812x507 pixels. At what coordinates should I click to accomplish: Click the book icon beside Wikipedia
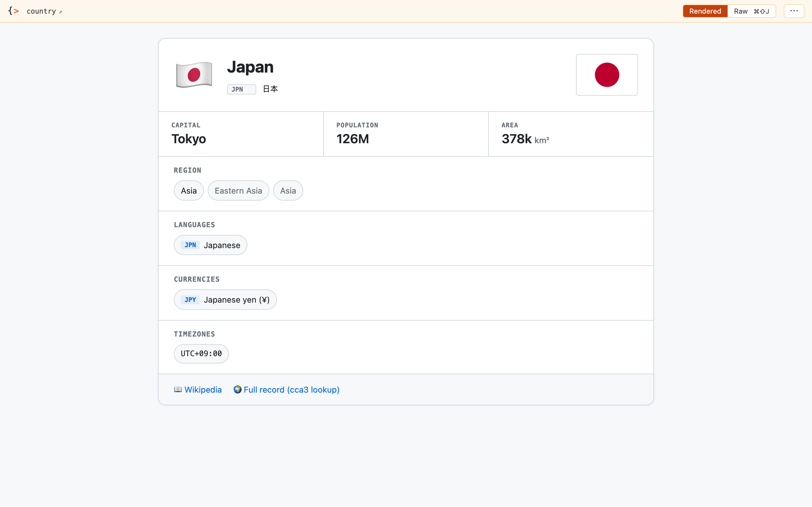[178, 389]
